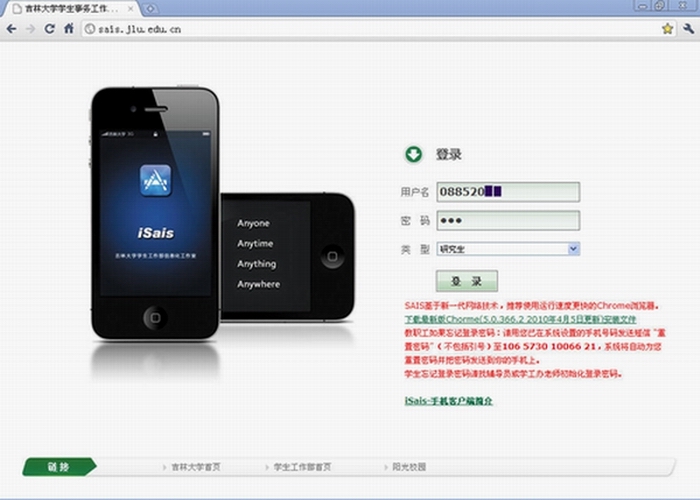Viewport: 700px width, 500px height.
Task: Click the green arrow icon beside 登录 heading
Action: [x=413, y=154]
